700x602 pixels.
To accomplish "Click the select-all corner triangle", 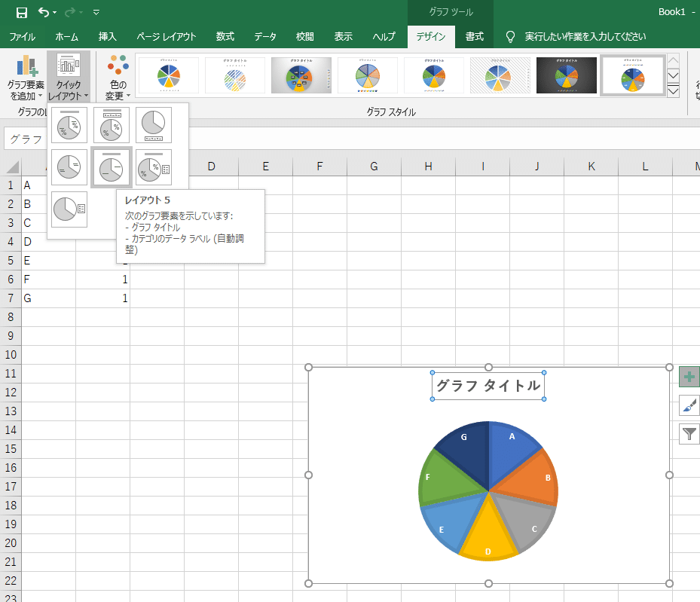I will pos(13,167).
